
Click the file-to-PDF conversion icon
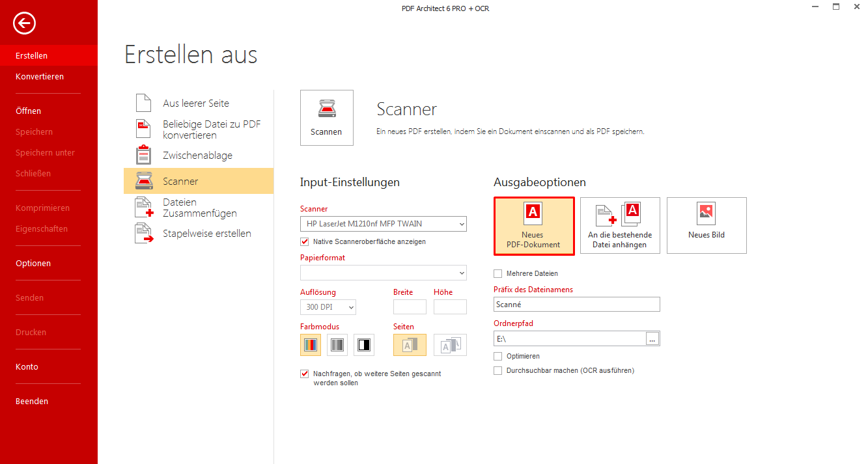click(x=143, y=129)
